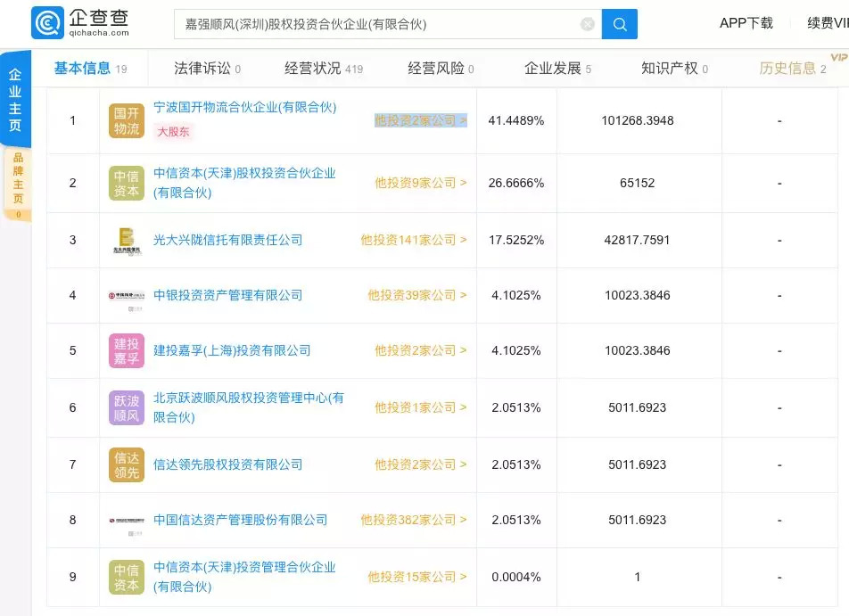Expand 他投资382家公司 link
This screenshot has width=849, height=616.
[414, 520]
